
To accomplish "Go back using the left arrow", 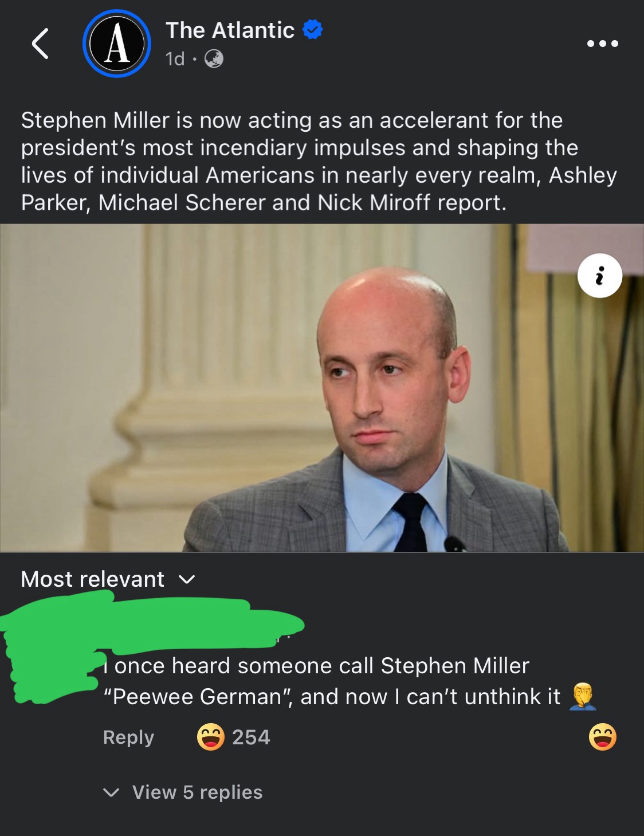I will 40,44.
